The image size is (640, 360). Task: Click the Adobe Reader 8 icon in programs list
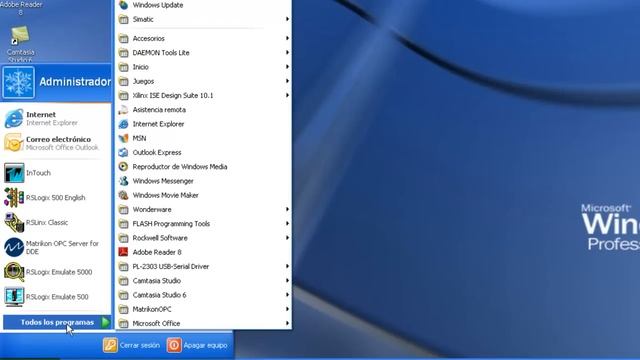click(123, 252)
